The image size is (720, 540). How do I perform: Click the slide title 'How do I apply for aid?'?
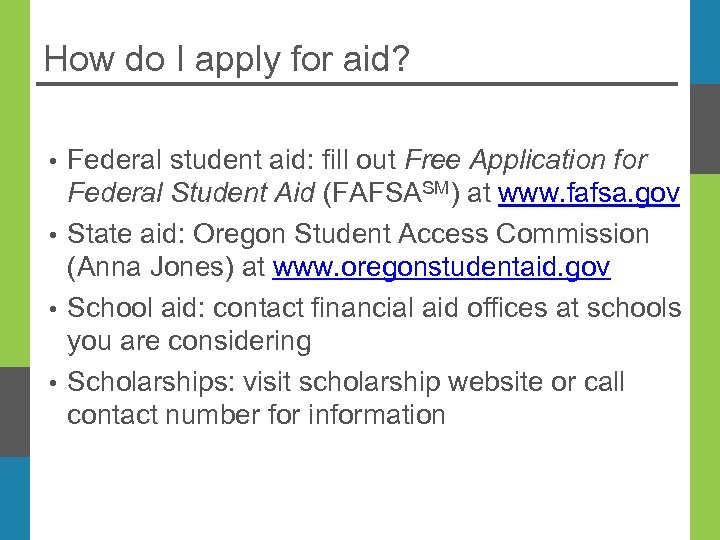pos(227,59)
